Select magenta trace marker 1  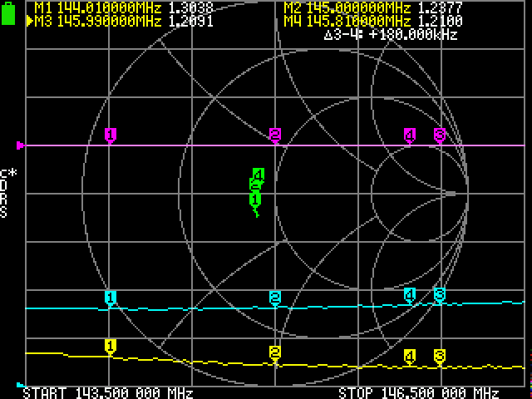[111, 135]
